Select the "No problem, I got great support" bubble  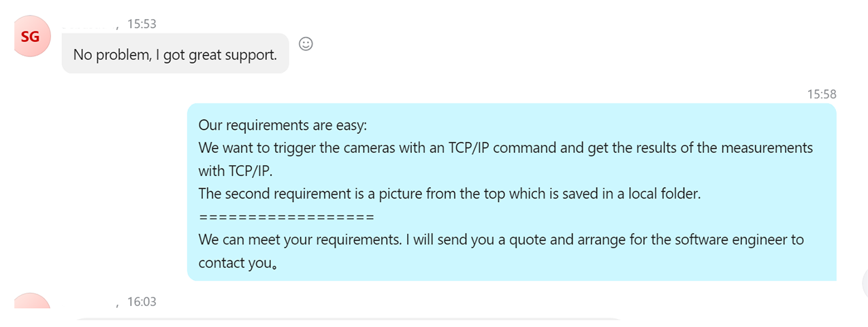[175, 55]
